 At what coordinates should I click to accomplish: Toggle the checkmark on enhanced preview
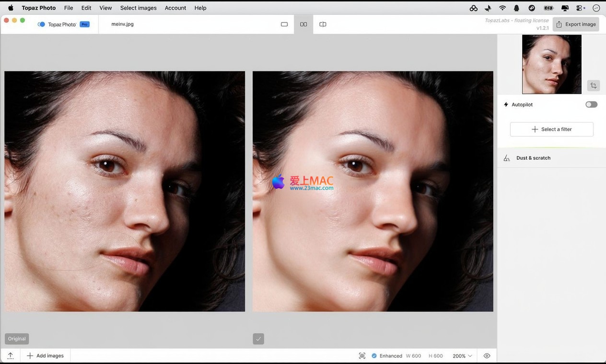click(258, 339)
